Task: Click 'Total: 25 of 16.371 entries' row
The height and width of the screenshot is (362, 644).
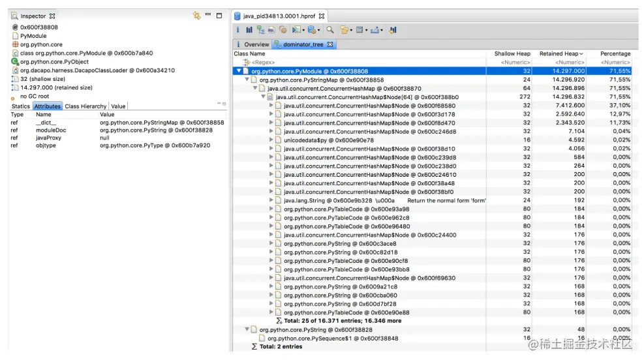Action: click(x=433, y=321)
